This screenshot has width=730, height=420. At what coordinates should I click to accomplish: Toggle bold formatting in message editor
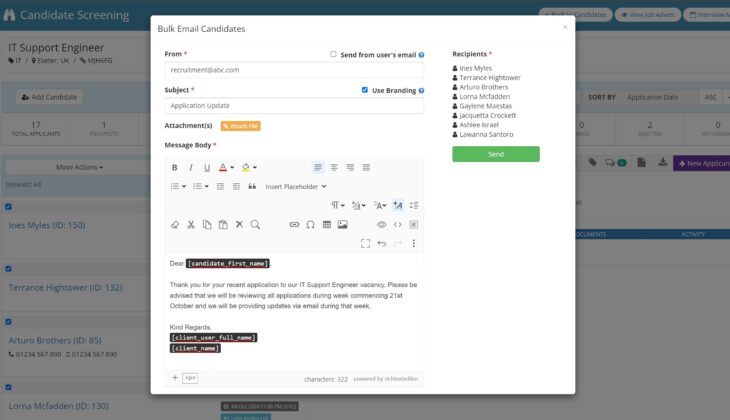click(x=175, y=167)
